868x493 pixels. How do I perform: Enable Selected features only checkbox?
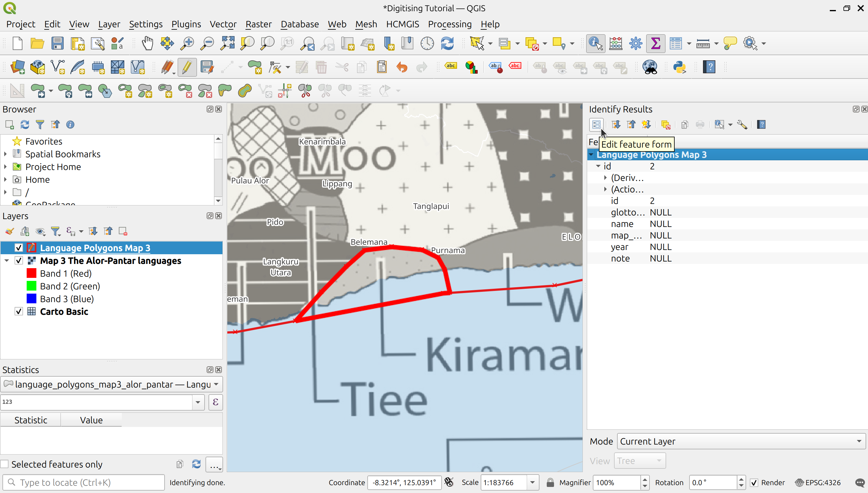[x=5, y=464]
